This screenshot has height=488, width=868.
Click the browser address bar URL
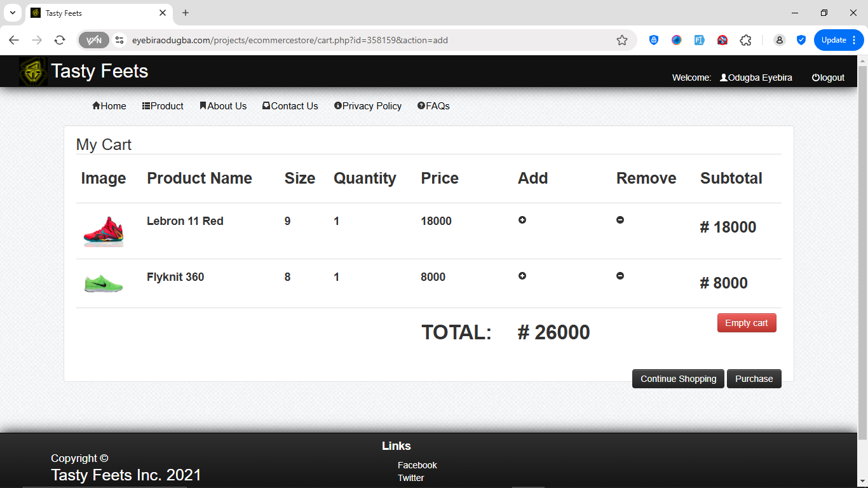(x=290, y=40)
